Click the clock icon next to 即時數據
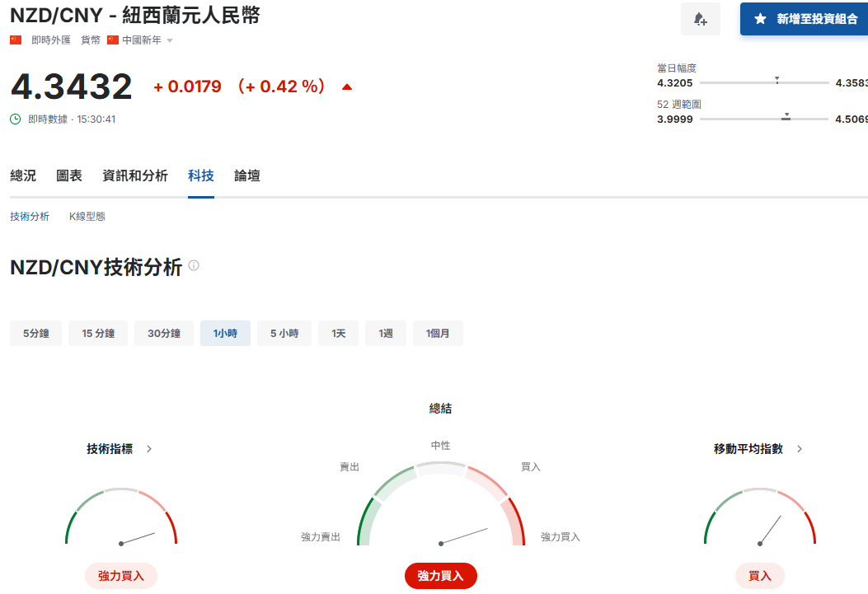The height and width of the screenshot is (594, 868). point(16,119)
